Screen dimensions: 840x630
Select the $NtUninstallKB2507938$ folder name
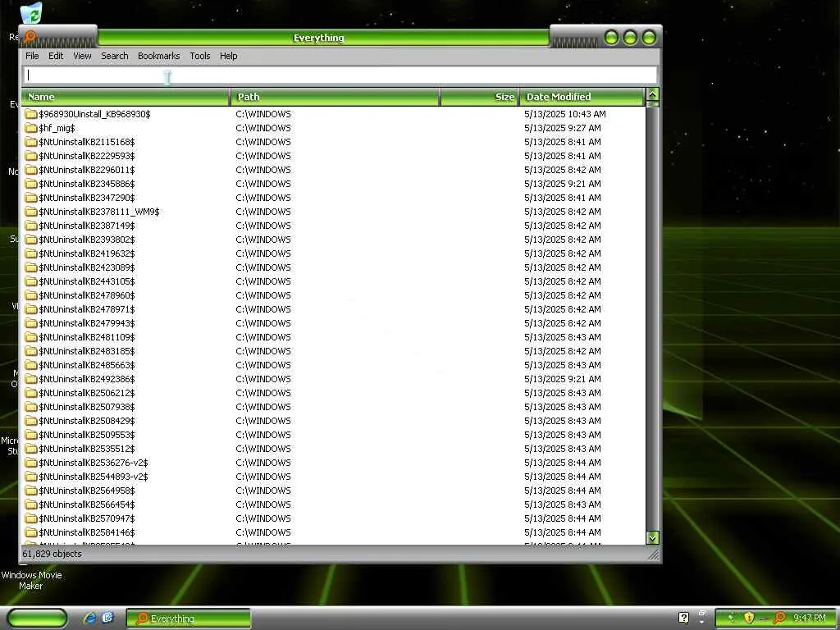[x=87, y=407]
